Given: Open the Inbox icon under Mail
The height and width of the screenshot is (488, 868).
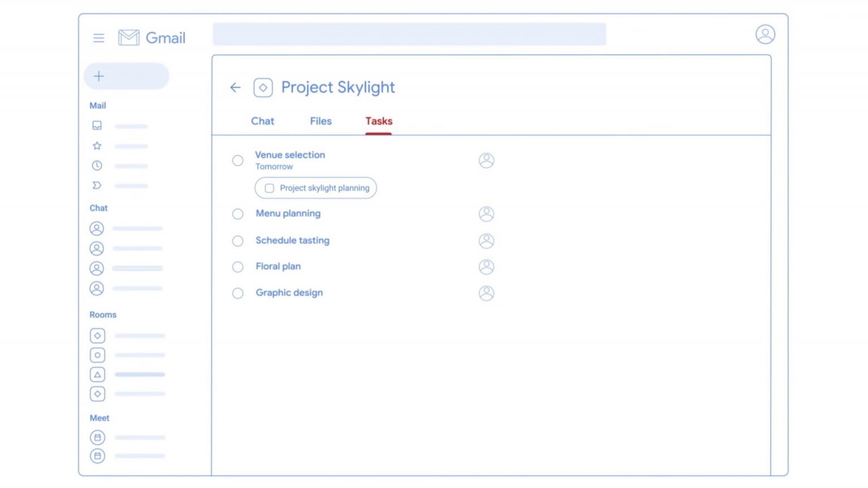Looking at the screenshot, I should (97, 126).
